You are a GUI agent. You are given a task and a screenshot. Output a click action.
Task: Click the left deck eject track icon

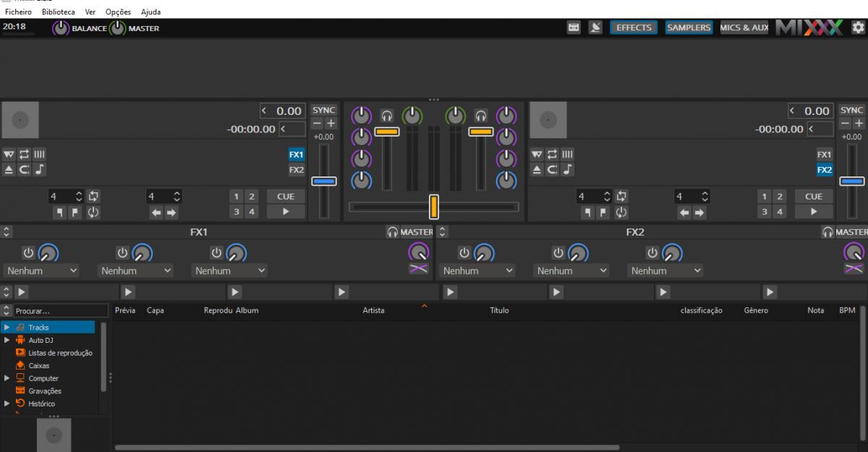9,170
